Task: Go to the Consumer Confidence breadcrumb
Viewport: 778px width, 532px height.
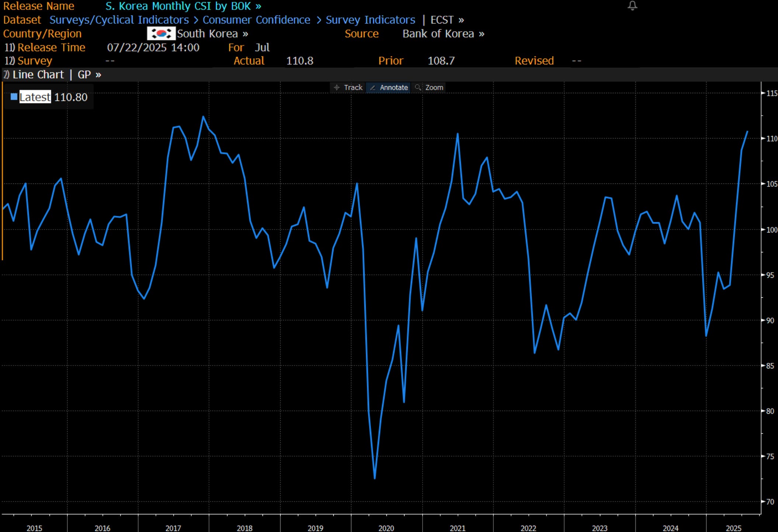Action: coord(256,20)
